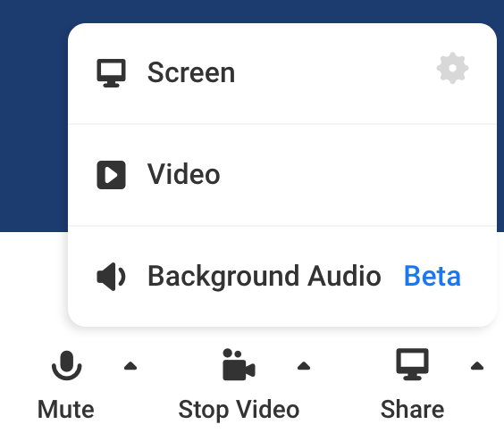
Task: Open share settings via the gear icon
Action: 452,68
